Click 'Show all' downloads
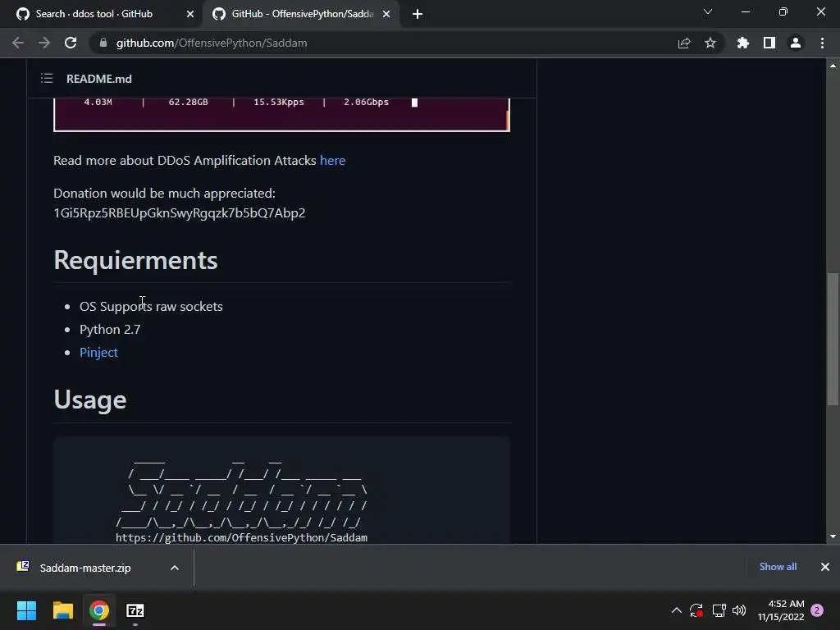 click(778, 567)
